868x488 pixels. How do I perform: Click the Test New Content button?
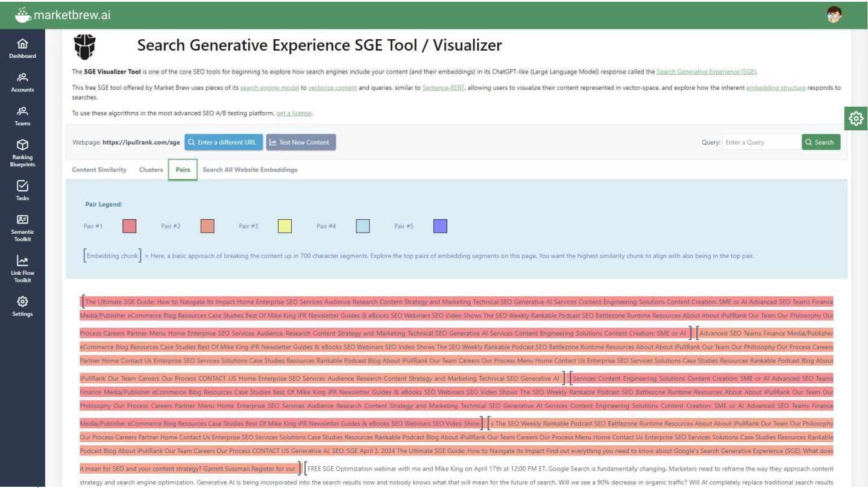(x=301, y=142)
